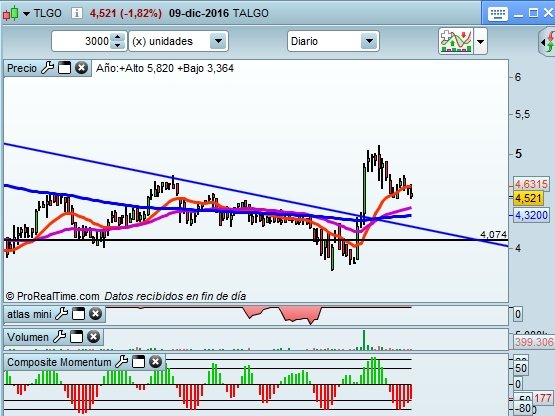
Task: Maximize the Composite Momentum panel
Action: point(139,361)
